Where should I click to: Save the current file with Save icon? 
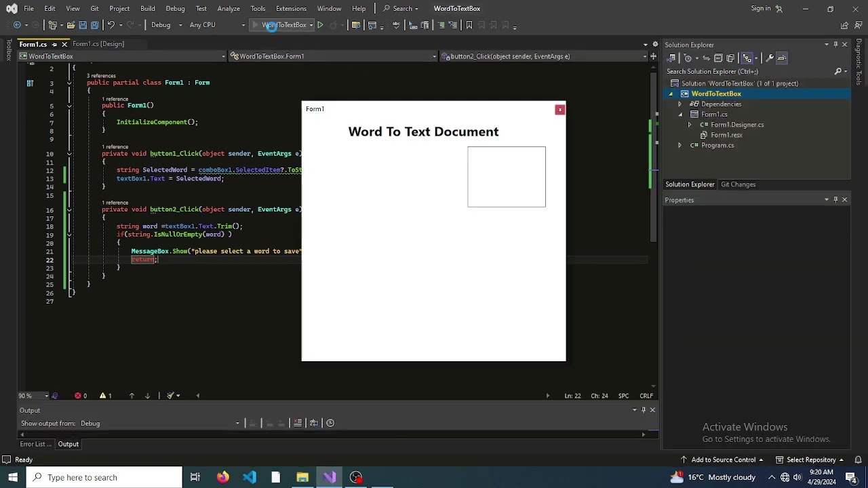pyautogui.click(x=83, y=25)
